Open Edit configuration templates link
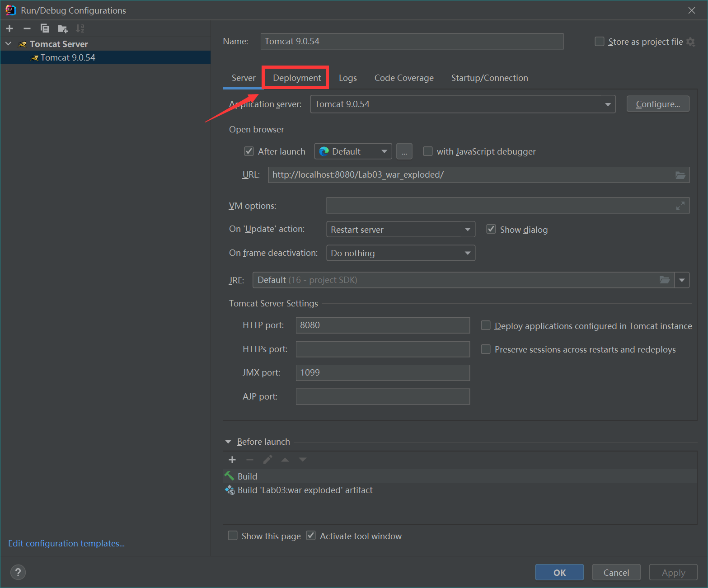 (x=66, y=543)
